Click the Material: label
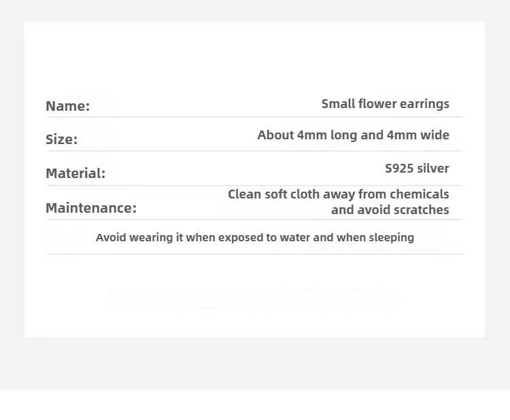 [75, 173]
